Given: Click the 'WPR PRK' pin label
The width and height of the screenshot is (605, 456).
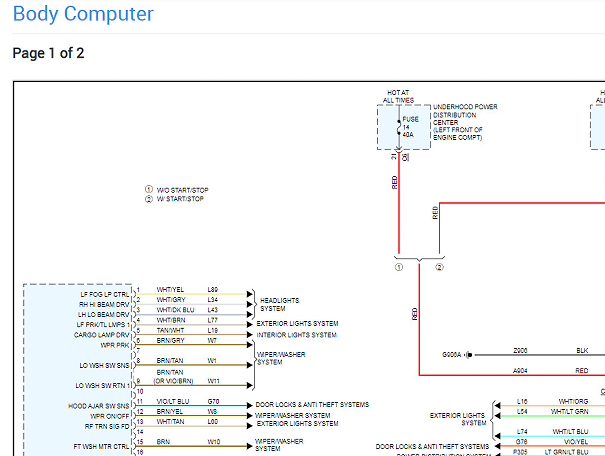Looking at the screenshot, I should tap(115, 345).
